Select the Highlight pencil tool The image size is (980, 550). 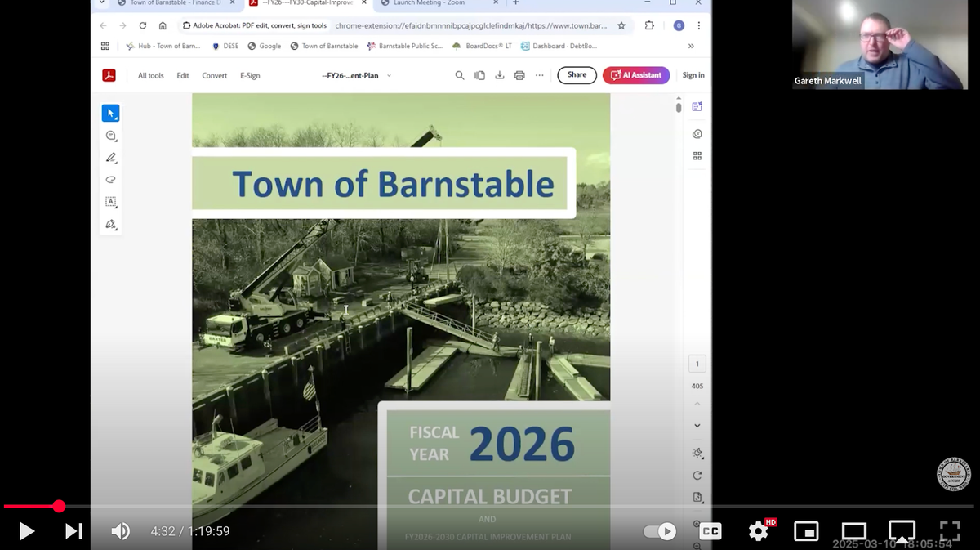click(111, 158)
